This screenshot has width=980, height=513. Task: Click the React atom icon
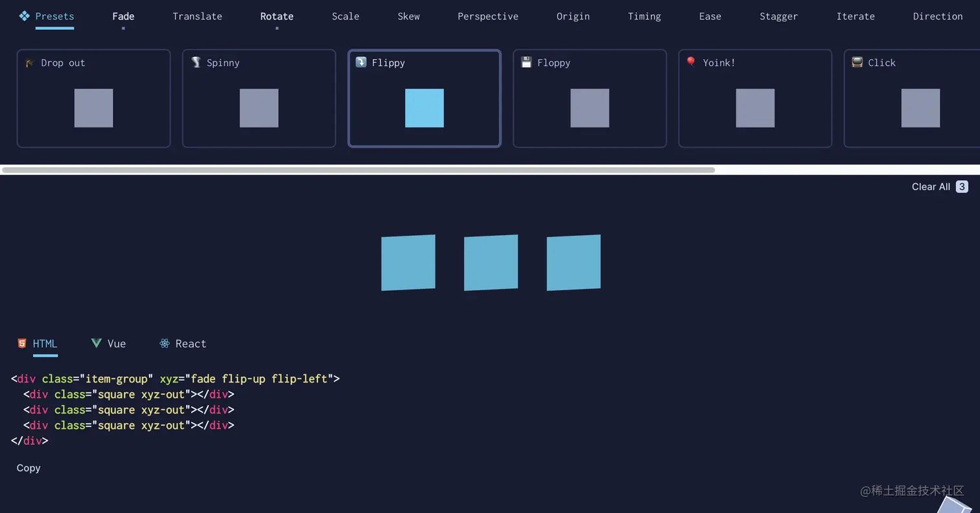coord(165,343)
